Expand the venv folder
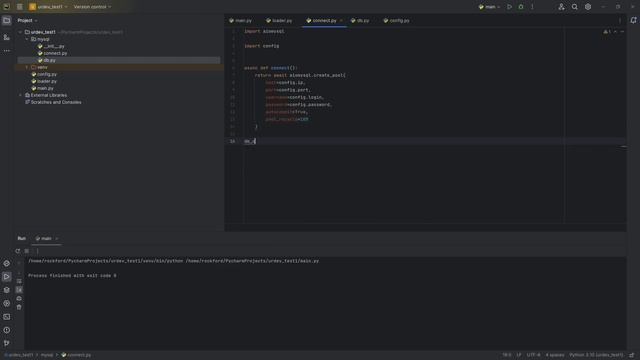This screenshot has height=360, width=640. coord(27,67)
